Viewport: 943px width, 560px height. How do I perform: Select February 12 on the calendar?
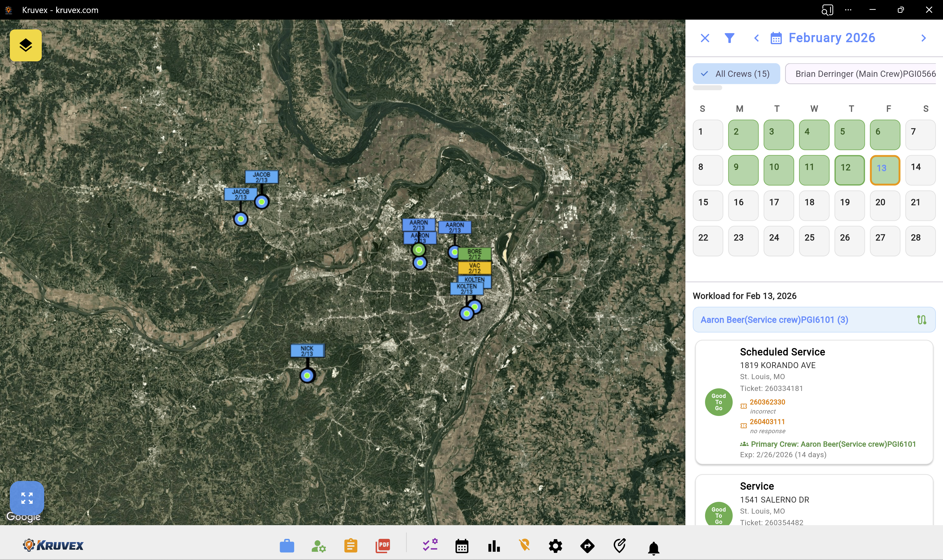coord(849,170)
